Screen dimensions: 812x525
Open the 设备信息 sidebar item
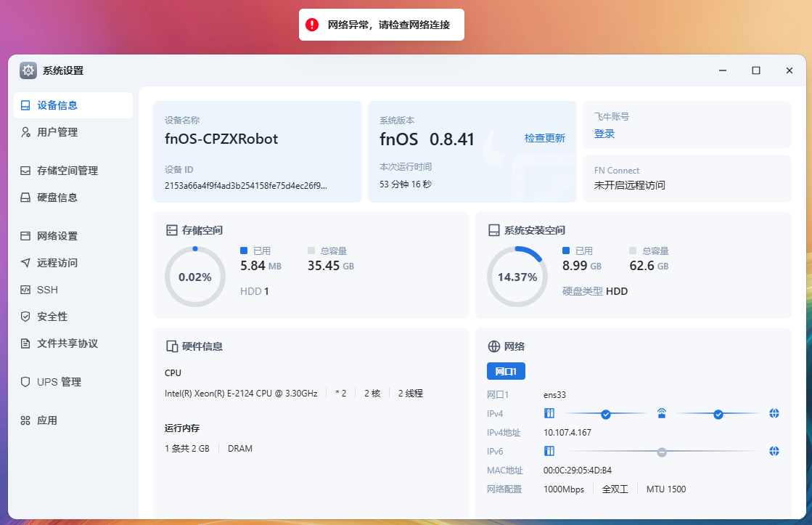73,105
